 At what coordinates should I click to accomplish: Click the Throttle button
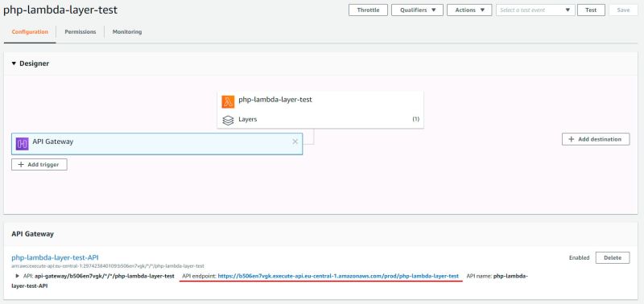pyautogui.click(x=369, y=10)
